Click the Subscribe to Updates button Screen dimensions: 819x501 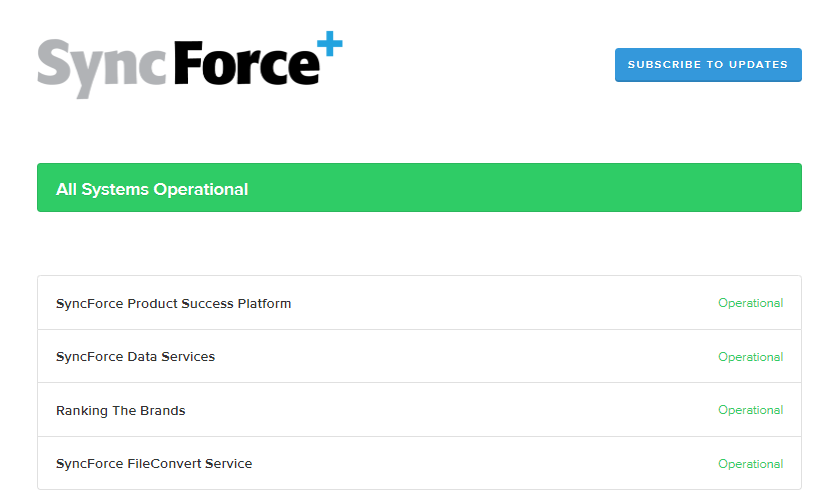coord(708,65)
